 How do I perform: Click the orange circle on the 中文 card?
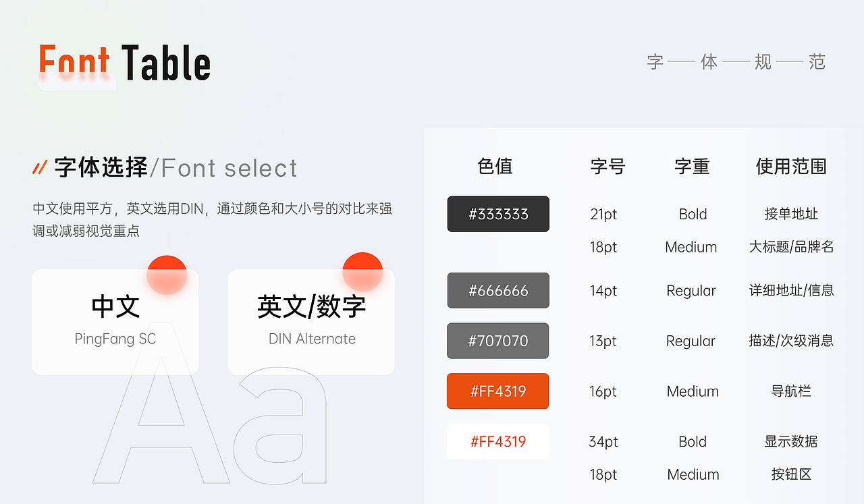[x=167, y=275]
